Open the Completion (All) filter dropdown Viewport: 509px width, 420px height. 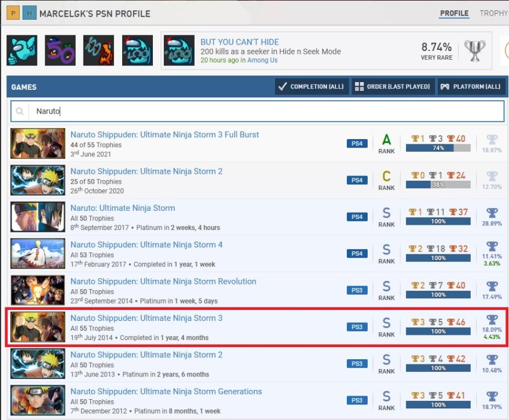tap(311, 87)
